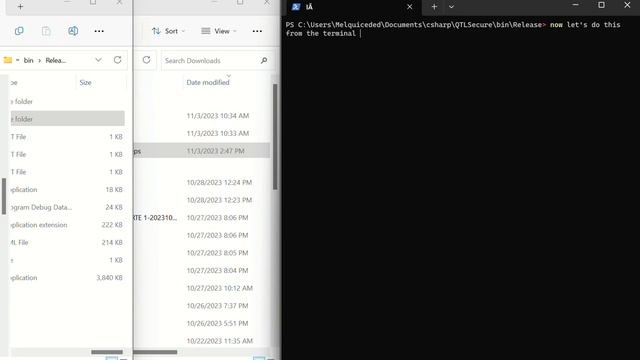Click the Copy icon in left Explorer toolbar
The height and width of the screenshot is (360, 640).
point(19,31)
